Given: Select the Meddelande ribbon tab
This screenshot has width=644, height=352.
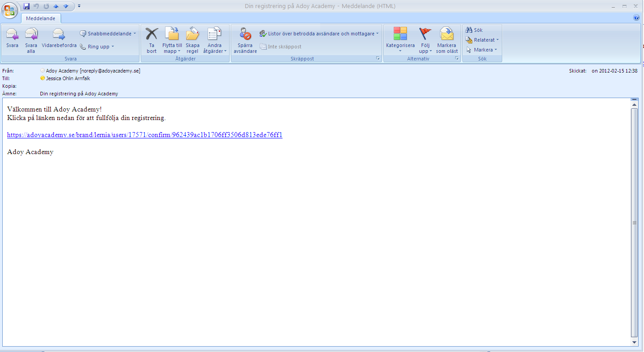Looking at the screenshot, I should [x=40, y=18].
